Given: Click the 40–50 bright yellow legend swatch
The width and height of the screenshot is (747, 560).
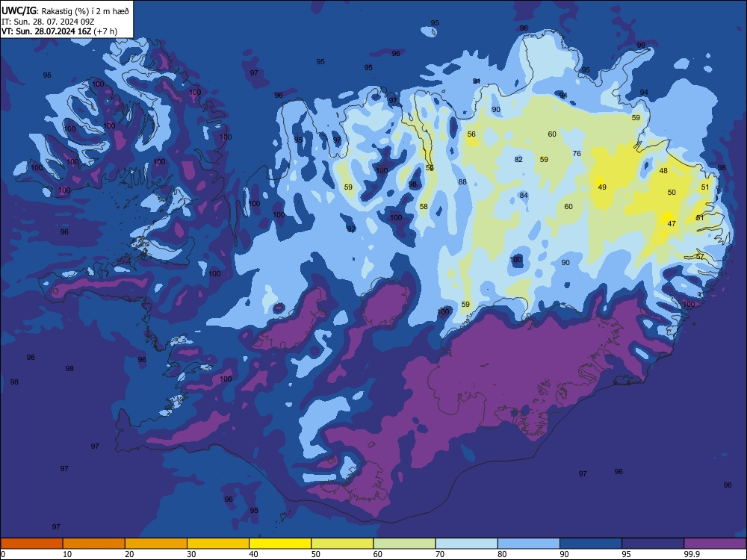Looking at the screenshot, I should coord(280,544).
